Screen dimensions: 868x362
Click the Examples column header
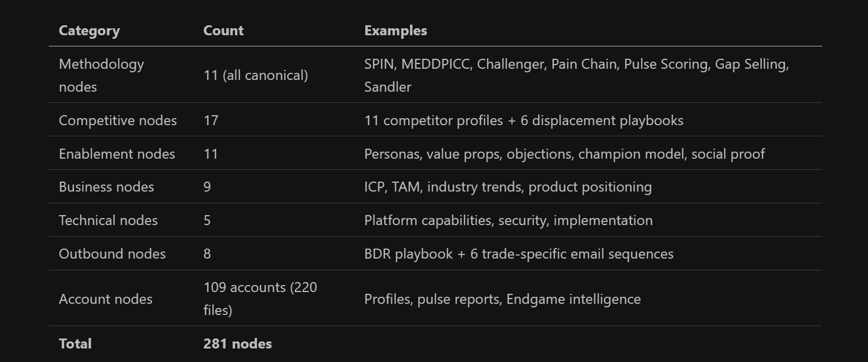pos(396,31)
